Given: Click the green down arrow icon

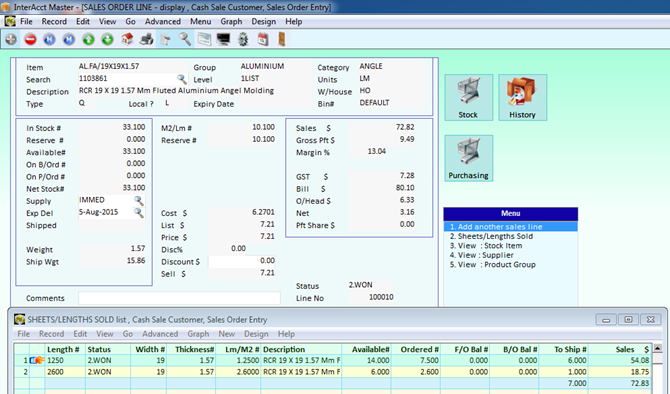Looking at the screenshot, I should pos(108,39).
